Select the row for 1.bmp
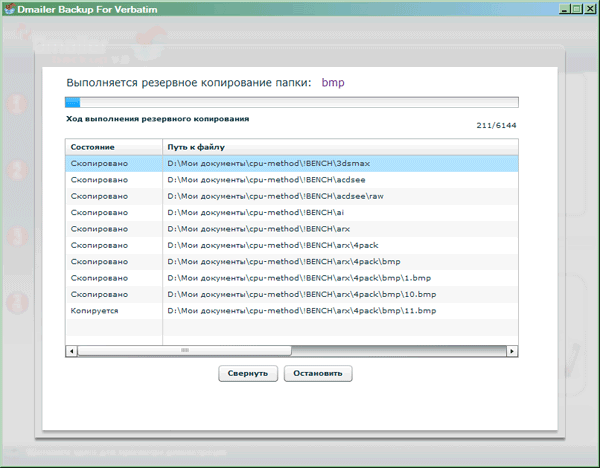Viewport: 600px width, 468px height. [291, 278]
